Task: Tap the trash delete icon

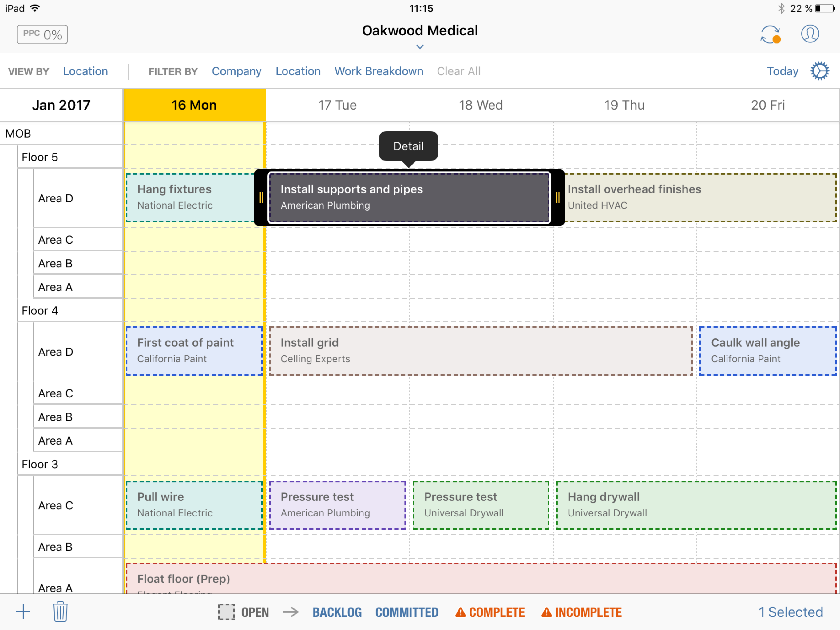Action: point(60,612)
